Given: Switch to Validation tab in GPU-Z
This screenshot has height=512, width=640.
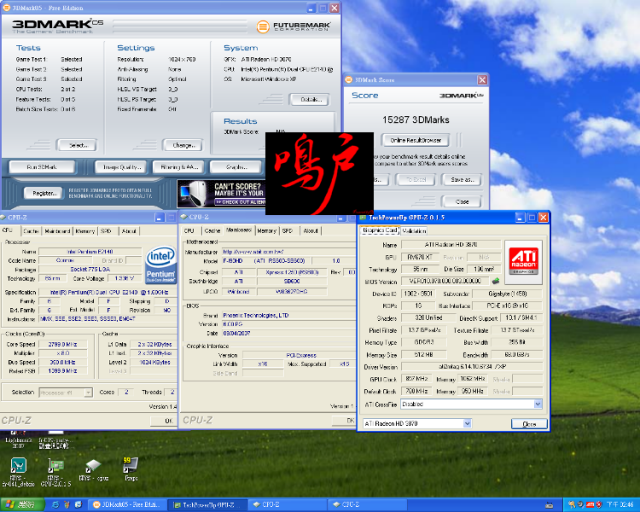Looking at the screenshot, I should pos(414,231).
